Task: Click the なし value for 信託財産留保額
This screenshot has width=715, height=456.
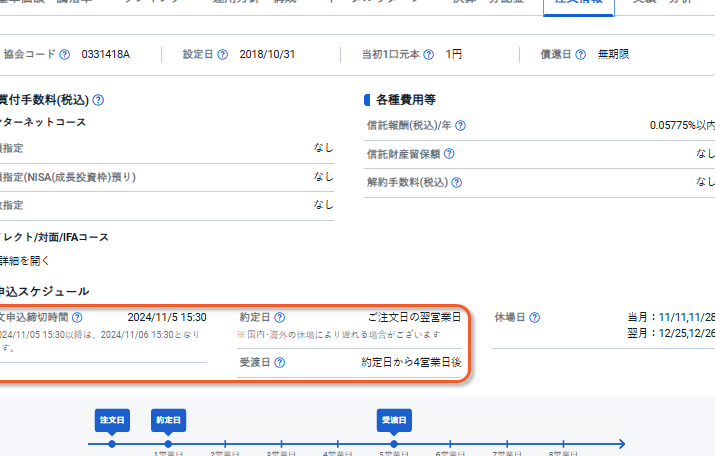Action: [705, 154]
